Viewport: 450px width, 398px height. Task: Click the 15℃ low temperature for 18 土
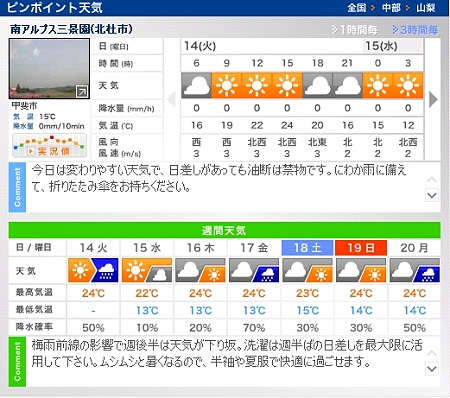coord(307,310)
